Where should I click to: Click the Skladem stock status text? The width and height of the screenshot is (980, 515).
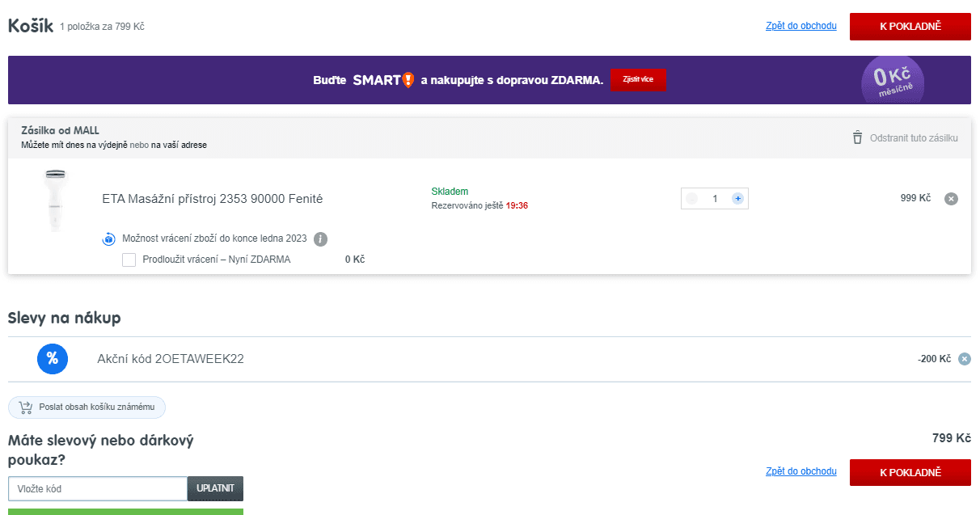(450, 192)
